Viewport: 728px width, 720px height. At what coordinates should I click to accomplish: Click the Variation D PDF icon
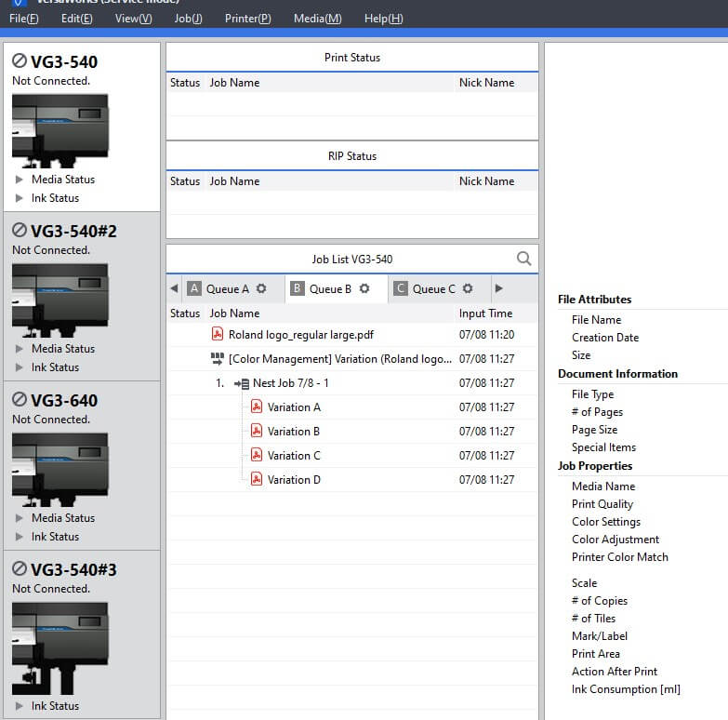[257, 479]
